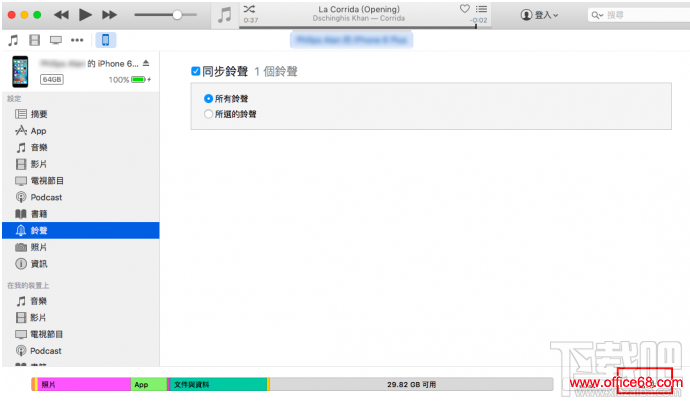Skip forward with the fast-forward button
The image size is (690, 402).
(109, 15)
